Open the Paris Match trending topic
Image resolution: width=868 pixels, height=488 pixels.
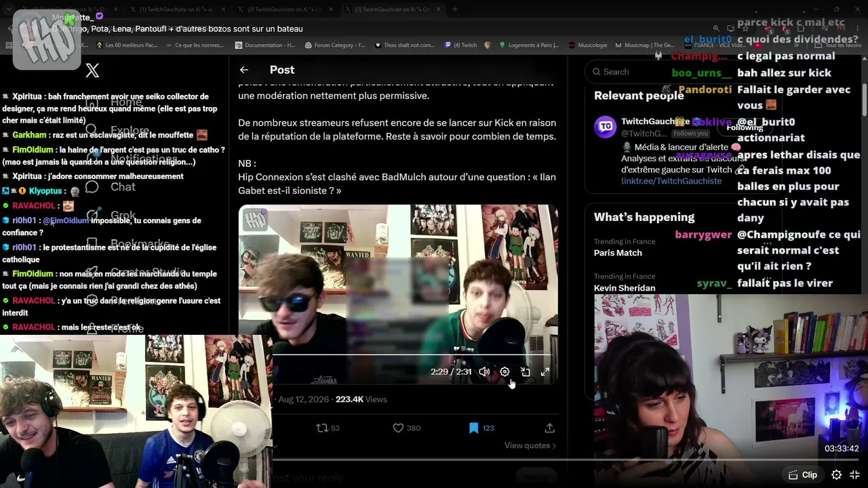click(x=618, y=253)
